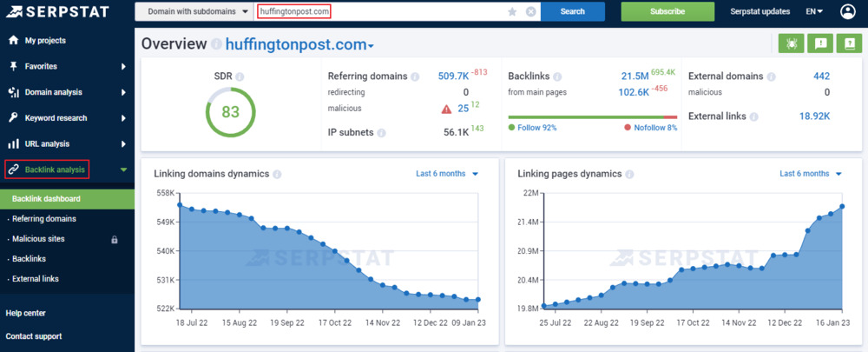The image size is (868, 352).
Task: Click the red malicious warning triangle icon
Action: pyautogui.click(x=446, y=110)
